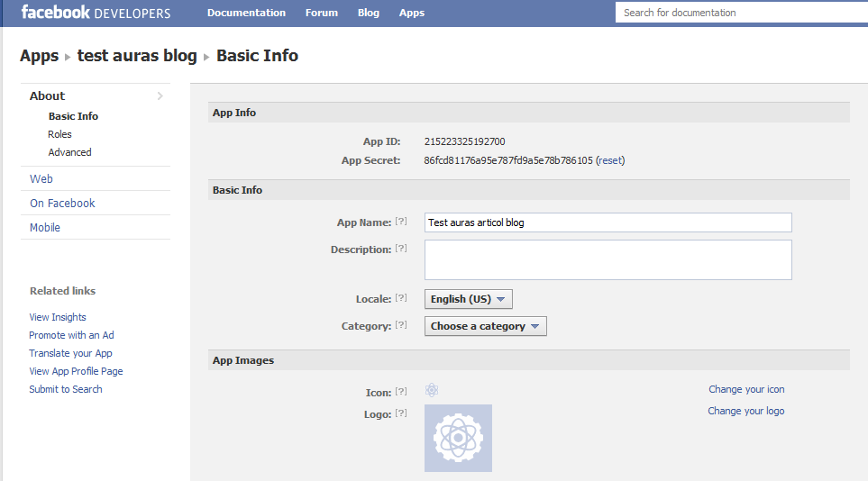Open the Roles settings page
The width and height of the screenshot is (868, 481).
click(x=59, y=134)
